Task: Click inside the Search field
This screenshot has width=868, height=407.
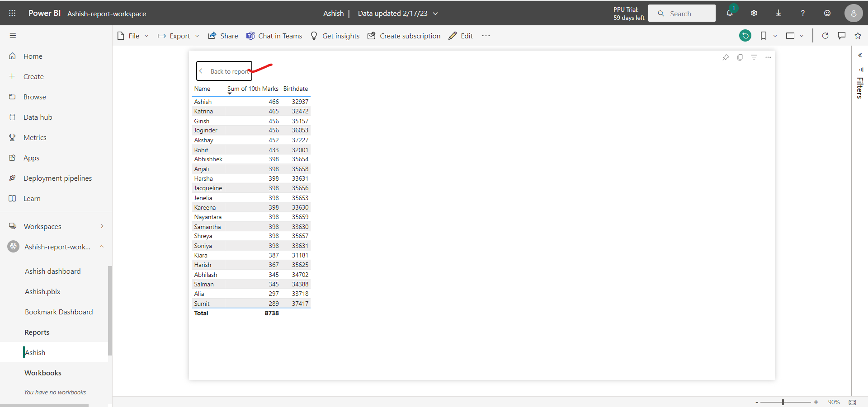Action: [x=682, y=13]
